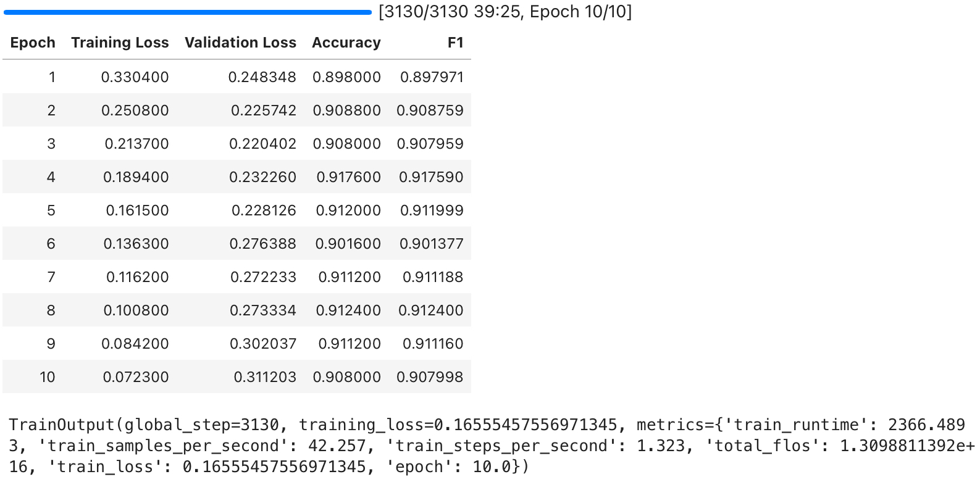Click the Epoch column header

[33, 43]
